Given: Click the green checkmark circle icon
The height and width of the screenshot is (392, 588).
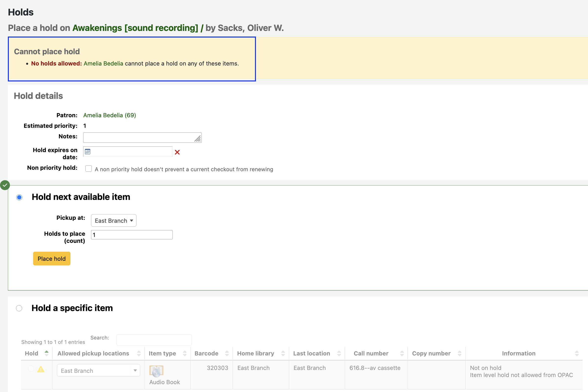Looking at the screenshot, I should pyautogui.click(x=5, y=185).
